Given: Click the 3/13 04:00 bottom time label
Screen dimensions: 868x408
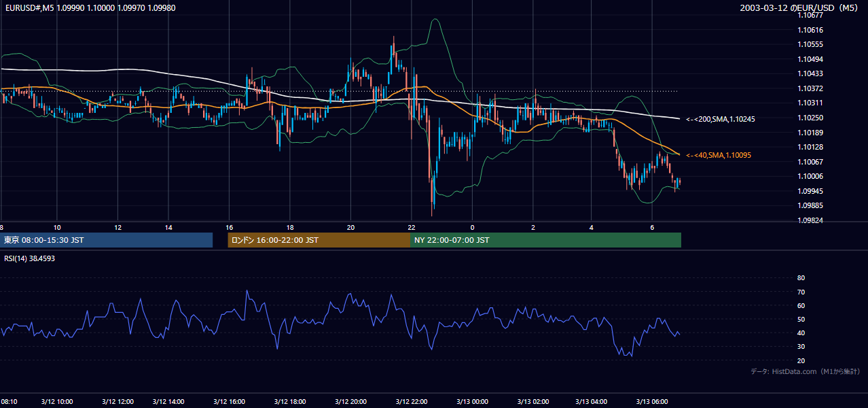Looking at the screenshot, I should pyautogui.click(x=592, y=401).
